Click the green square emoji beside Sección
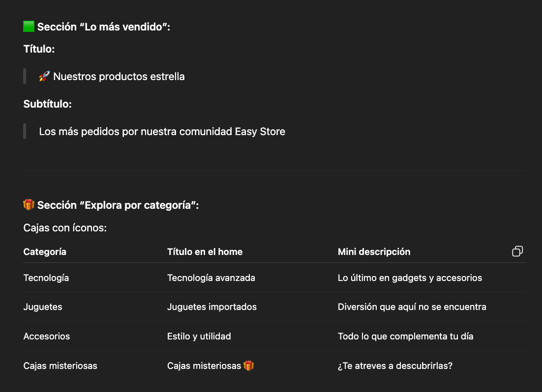 29,26
